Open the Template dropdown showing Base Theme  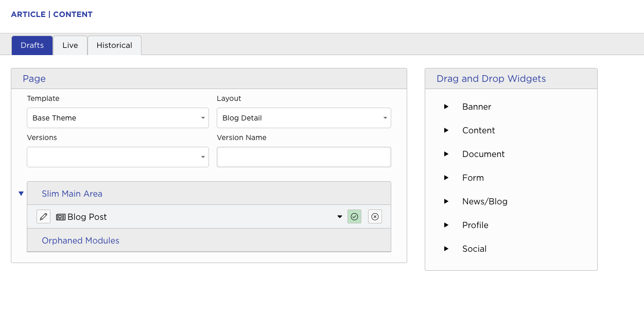118,118
